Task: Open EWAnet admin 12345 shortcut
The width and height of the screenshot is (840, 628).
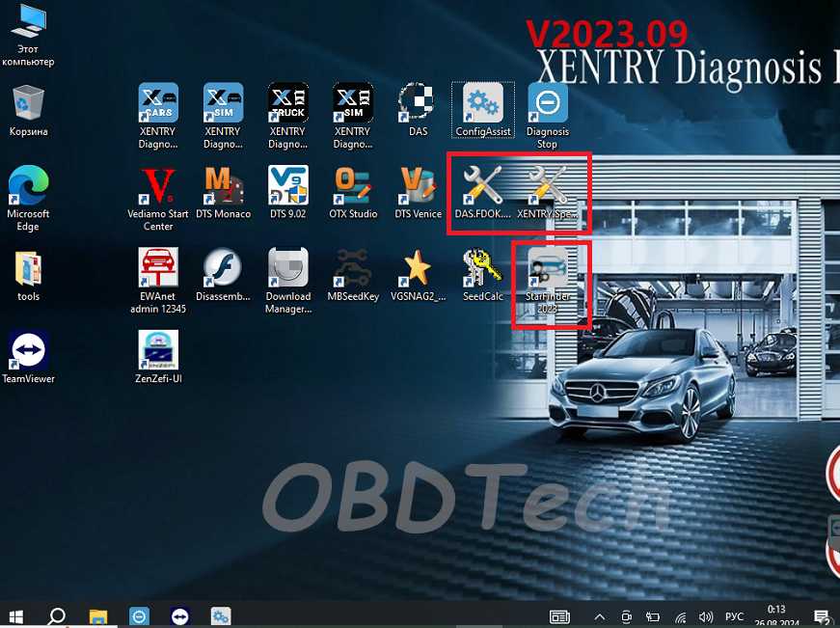Action: (158, 281)
